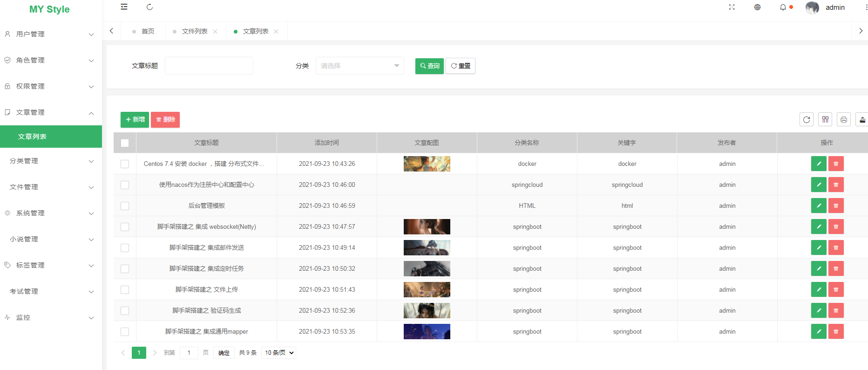Open the 10 条/页 page size dropdown

[279, 353]
